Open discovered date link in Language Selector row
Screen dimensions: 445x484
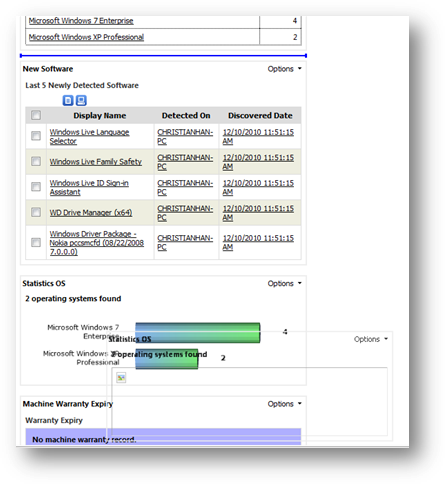tap(258, 137)
